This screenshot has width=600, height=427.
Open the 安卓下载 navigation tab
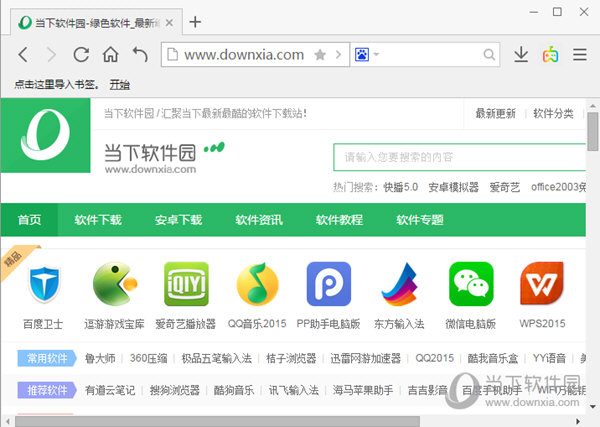tap(178, 220)
